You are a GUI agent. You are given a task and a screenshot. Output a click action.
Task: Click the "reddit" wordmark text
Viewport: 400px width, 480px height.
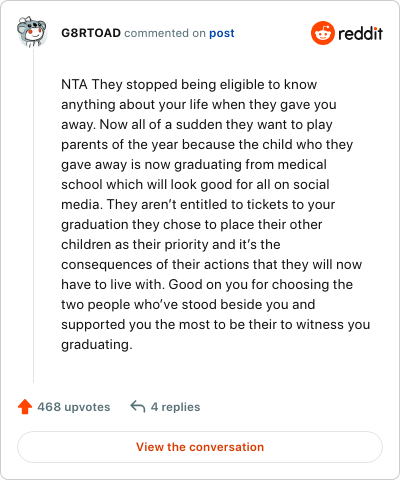tap(360, 33)
